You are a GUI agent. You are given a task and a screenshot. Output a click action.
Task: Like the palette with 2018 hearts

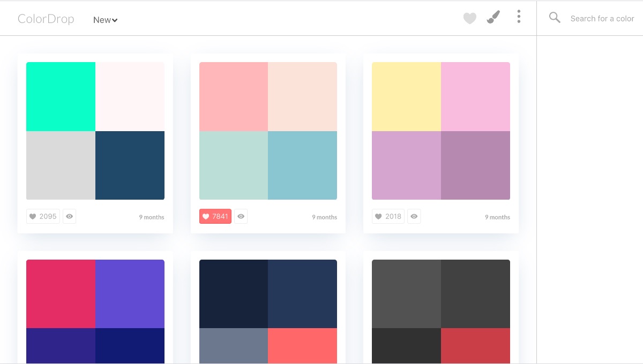388,216
